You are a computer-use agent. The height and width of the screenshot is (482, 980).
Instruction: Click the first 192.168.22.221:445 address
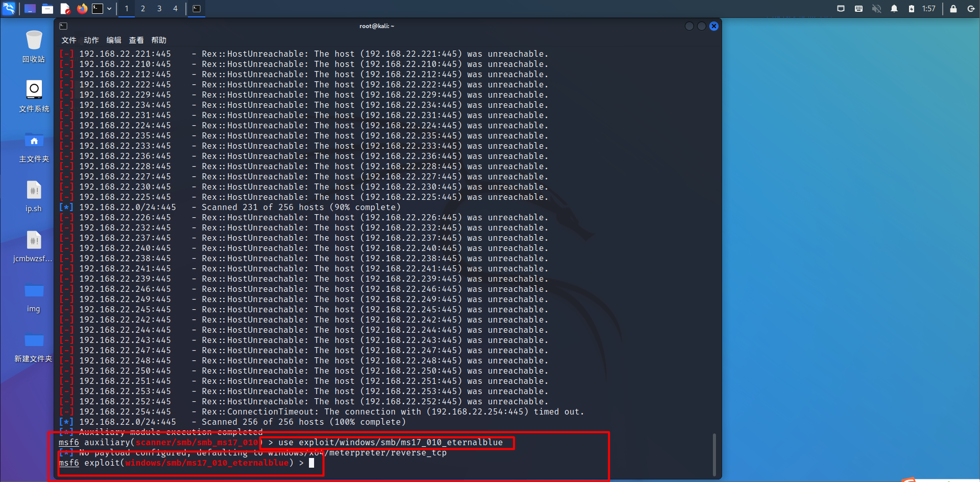click(x=125, y=54)
